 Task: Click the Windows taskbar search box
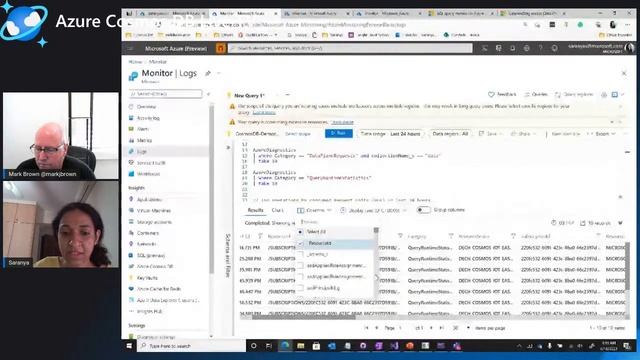click(x=191, y=346)
